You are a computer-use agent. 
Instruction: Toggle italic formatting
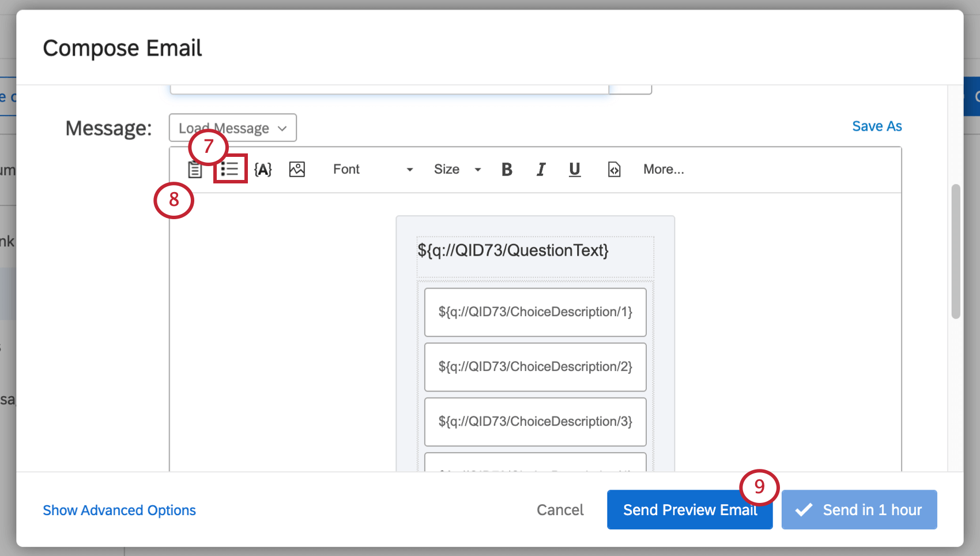tap(541, 169)
